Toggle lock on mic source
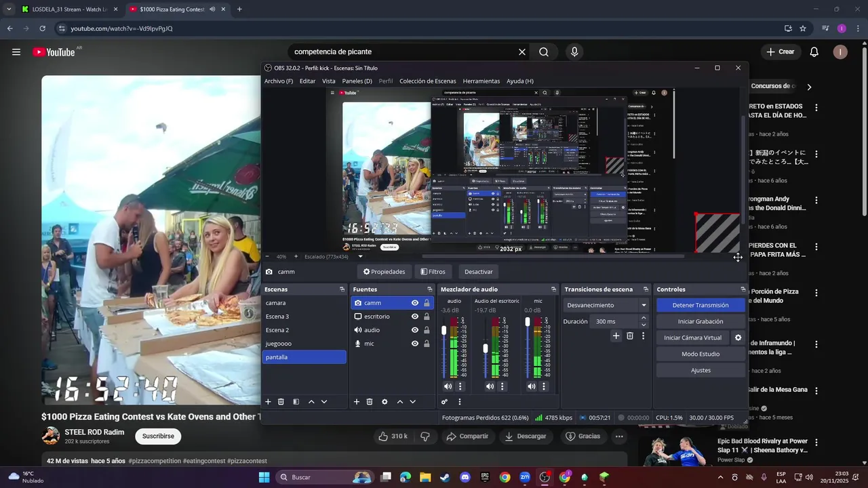Viewport: 868px width, 488px height. 427,344
